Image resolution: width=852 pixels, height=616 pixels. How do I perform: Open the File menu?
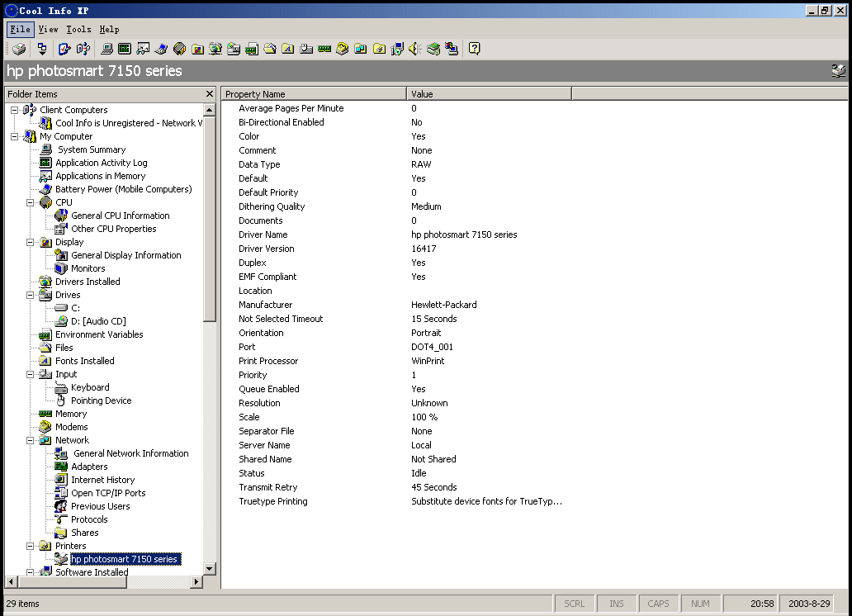tap(20, 30)
